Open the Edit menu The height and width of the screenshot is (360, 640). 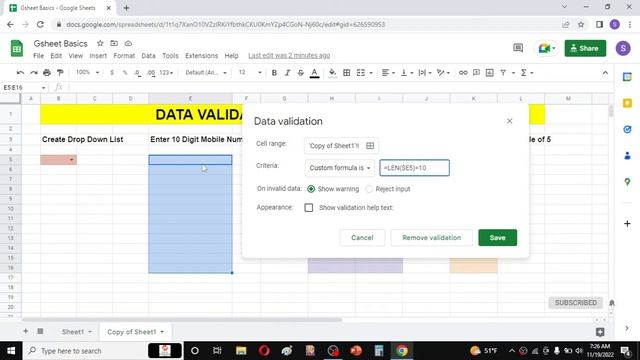(x=56, y=56)
